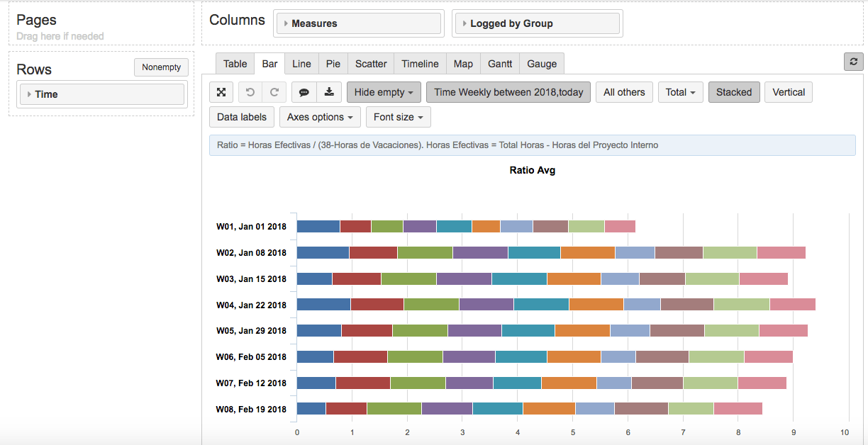Click the download export icon
The image size is (868, 445).
[x=328, y=92]
